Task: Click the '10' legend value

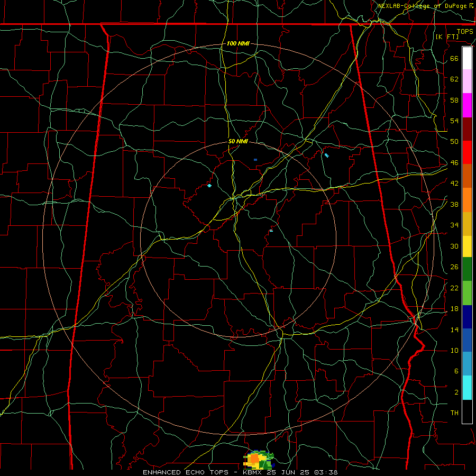Action: coord(454,350)
